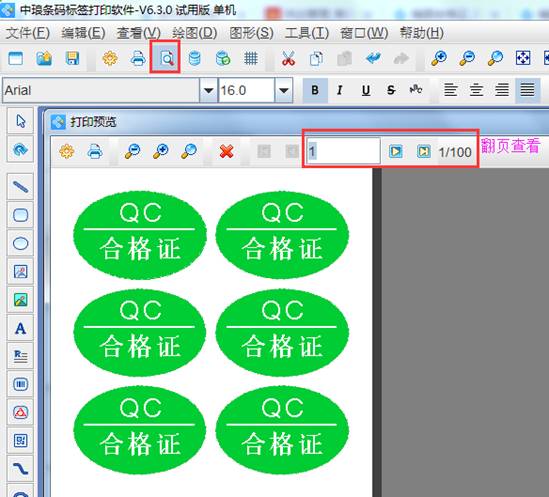549x497 pixels.
Task: Toggle bold formatting button
Action: click(315, 90)
